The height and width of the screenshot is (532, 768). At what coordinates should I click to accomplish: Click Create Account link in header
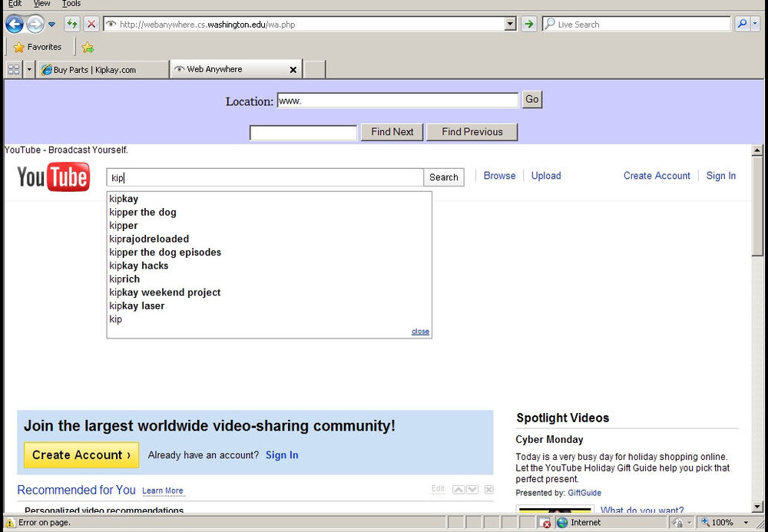click(657, 176)
